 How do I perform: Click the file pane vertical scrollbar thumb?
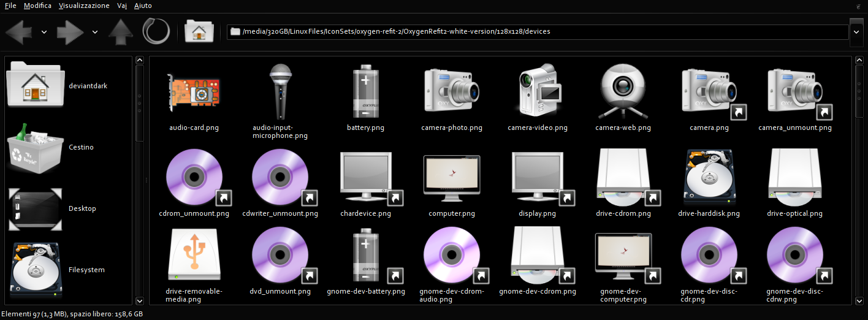tap(859, 91)
